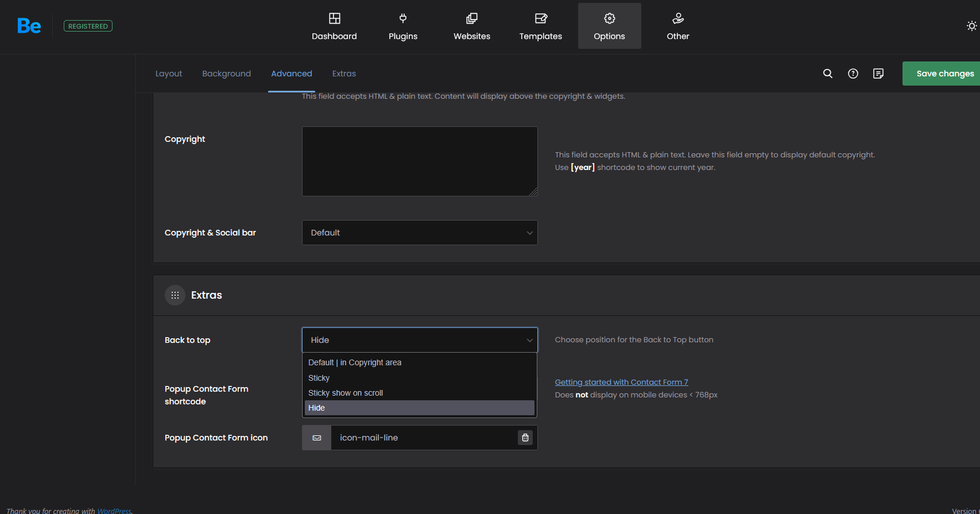
Task: Open the Plugins section
Action: 403,26
